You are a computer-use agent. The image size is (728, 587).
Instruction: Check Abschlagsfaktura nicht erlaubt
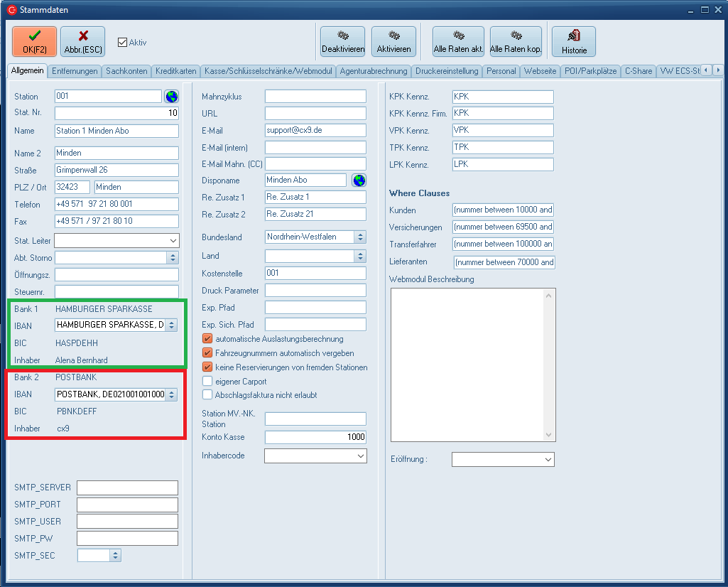[208, 394]
